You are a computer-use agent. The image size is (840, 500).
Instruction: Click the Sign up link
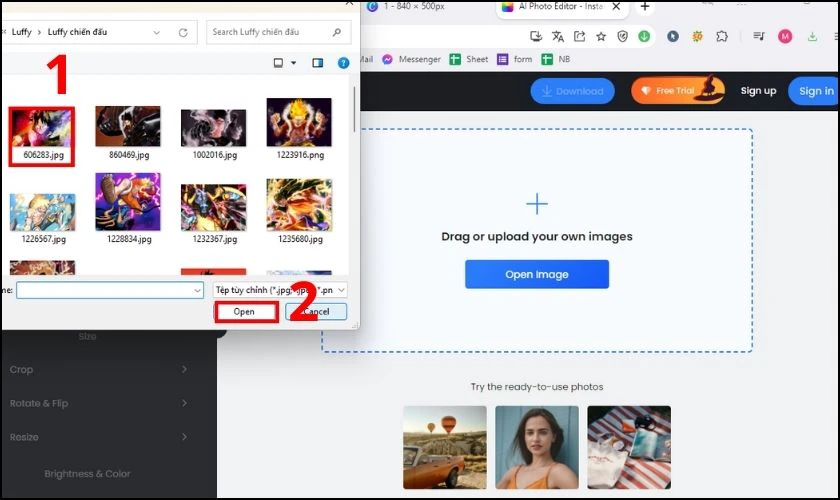tap(758, 91)
